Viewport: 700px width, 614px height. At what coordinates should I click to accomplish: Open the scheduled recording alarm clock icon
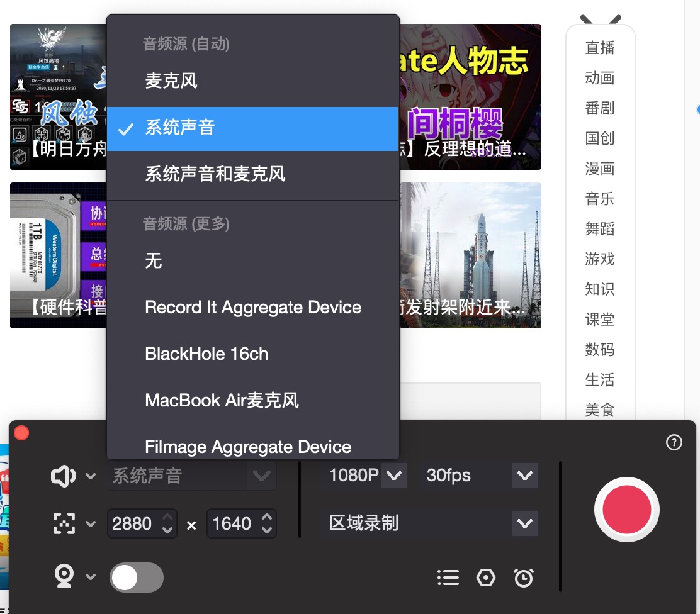coord(523,578)
